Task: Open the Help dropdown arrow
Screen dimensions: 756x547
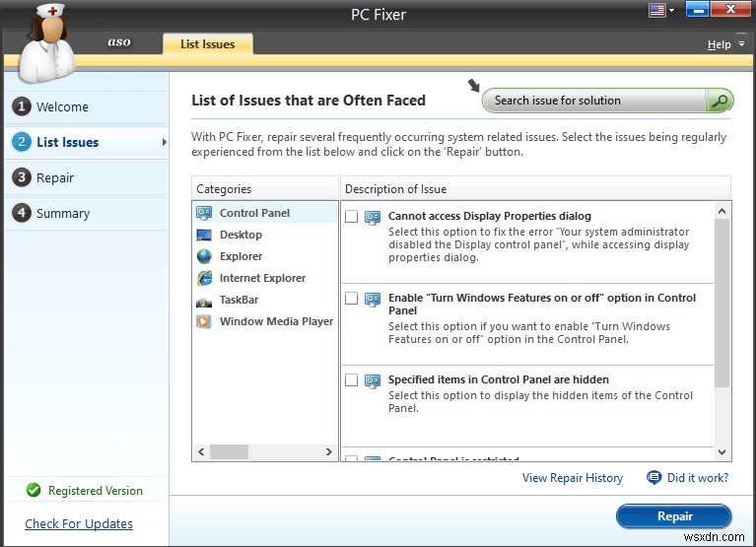Action: point(741,43)
